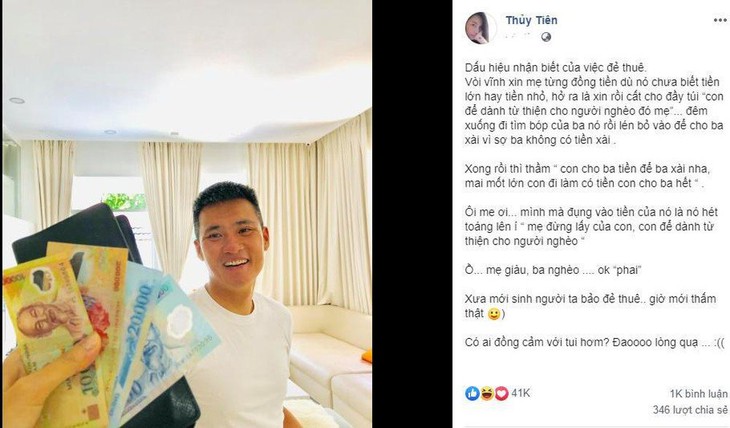This screenshot has height=428, width=730.
Task: Open the Thủy Tiên profile name link
Action: (x=531, y=20)
